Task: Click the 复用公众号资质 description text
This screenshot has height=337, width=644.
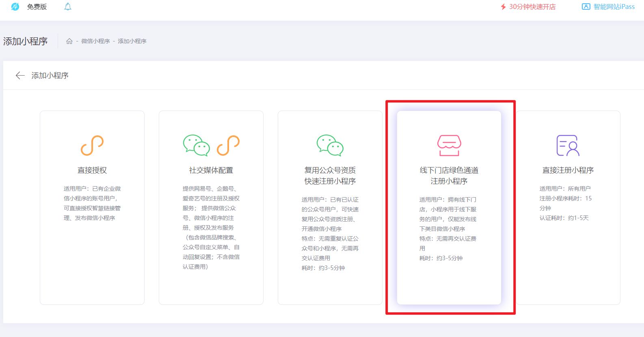Action: 330,234
